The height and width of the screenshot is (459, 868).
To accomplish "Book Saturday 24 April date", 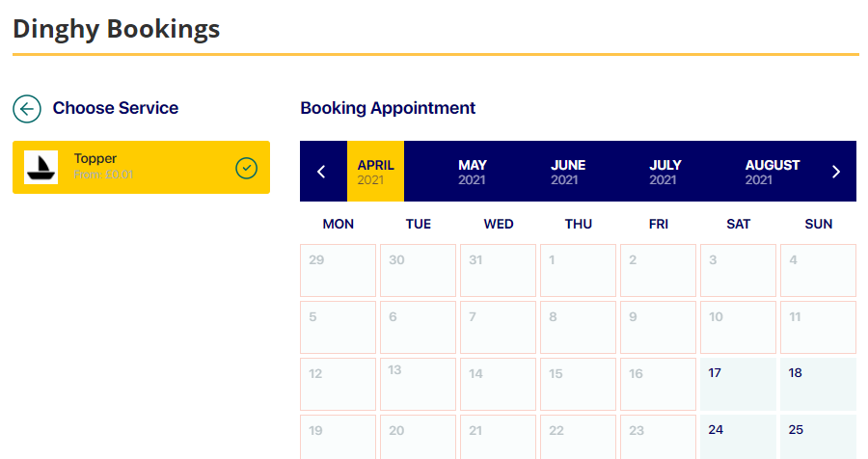I will coord(738,437).
